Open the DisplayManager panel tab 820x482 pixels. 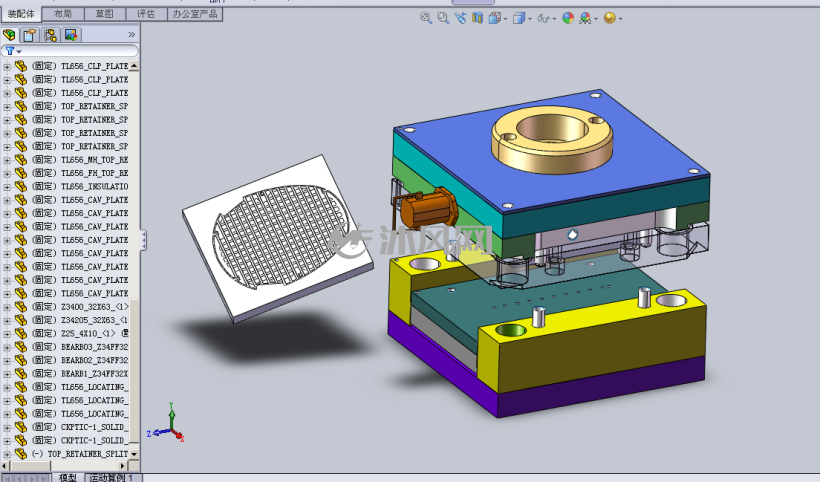[71, 35]
